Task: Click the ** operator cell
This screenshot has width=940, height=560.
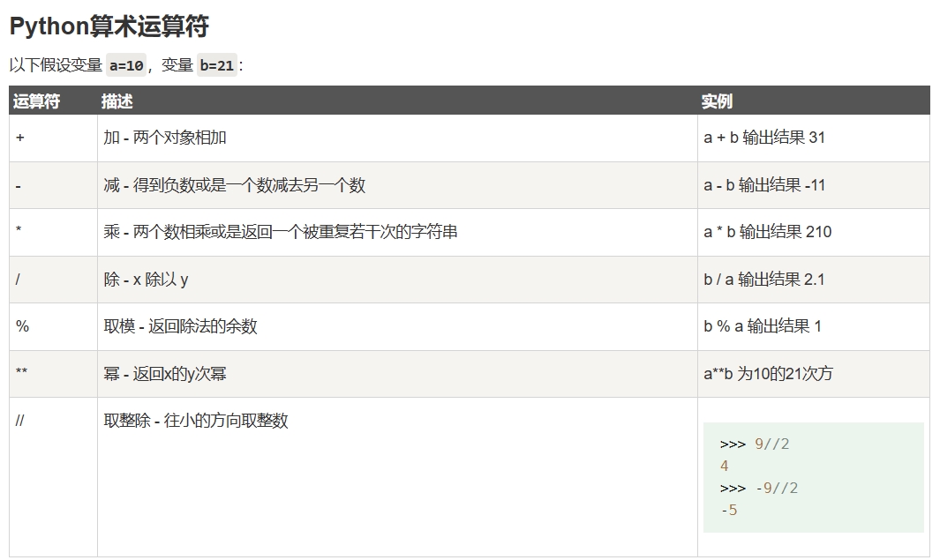Action: (x=22, y=374)
